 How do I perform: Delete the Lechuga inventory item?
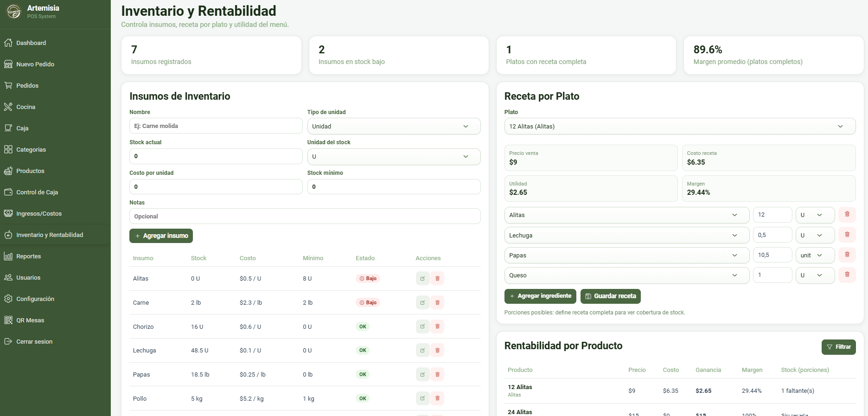pos(437,350)
